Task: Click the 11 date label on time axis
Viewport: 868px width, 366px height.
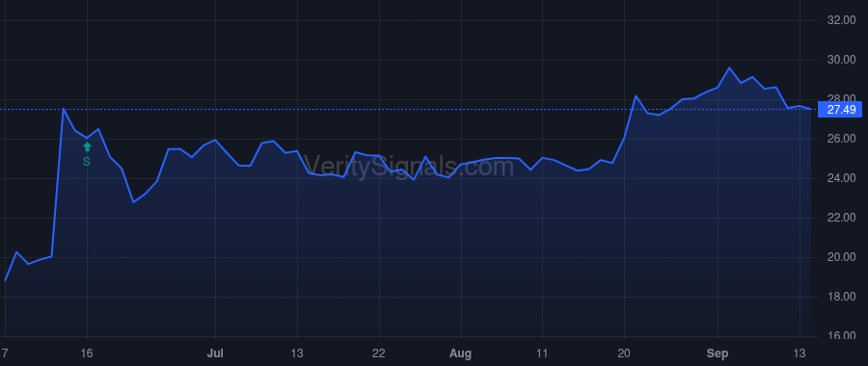Action: 542,353
